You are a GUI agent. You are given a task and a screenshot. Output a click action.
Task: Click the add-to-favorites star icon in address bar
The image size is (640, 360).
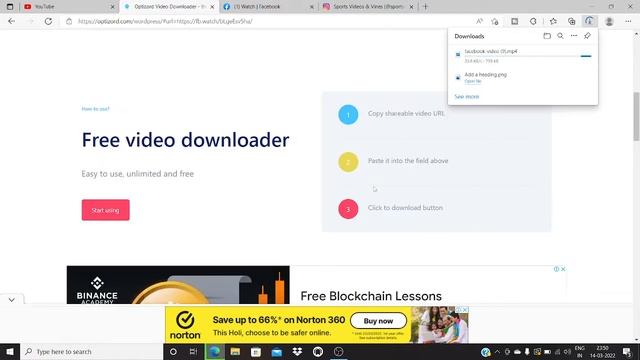495,21
